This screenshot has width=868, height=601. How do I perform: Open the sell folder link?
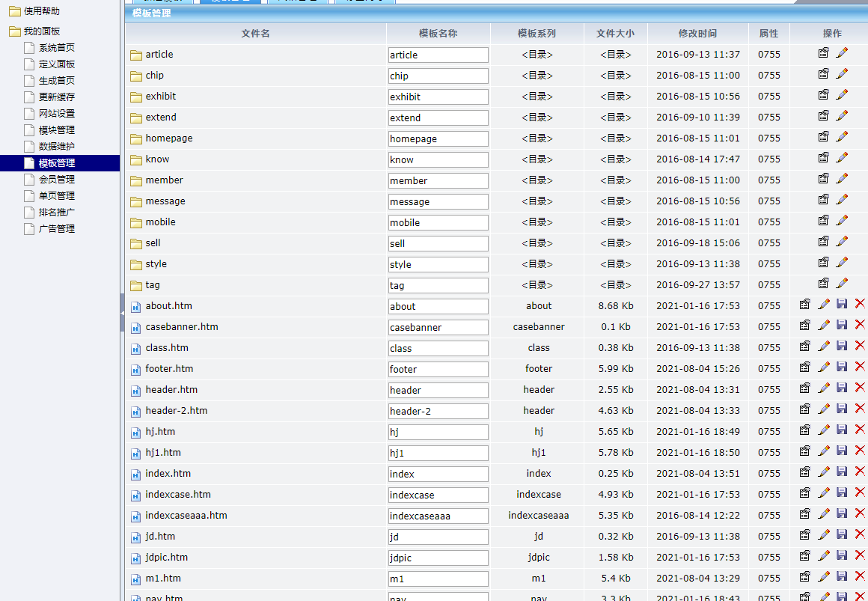pyautogui.click(x=153, y=243)
